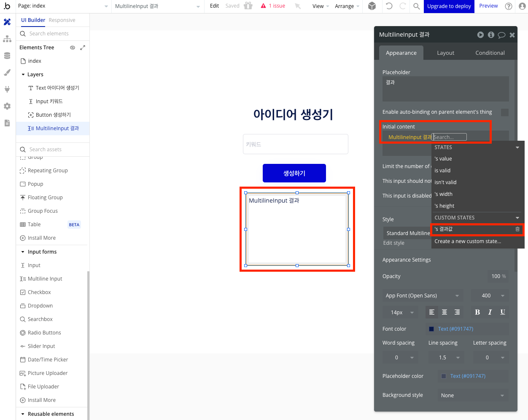Toggle underline font style
Image resolution: width=528 pixels, height=420 pixels.
[503, 312]
